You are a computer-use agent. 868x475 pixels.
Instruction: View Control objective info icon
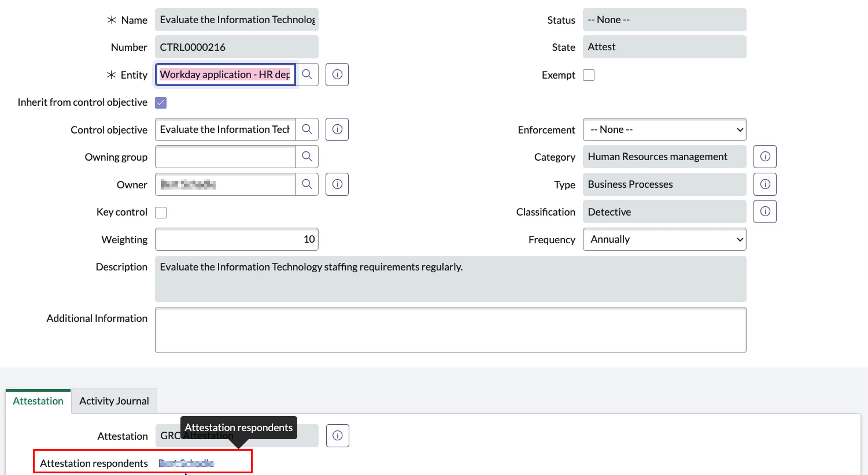[337, 129]
